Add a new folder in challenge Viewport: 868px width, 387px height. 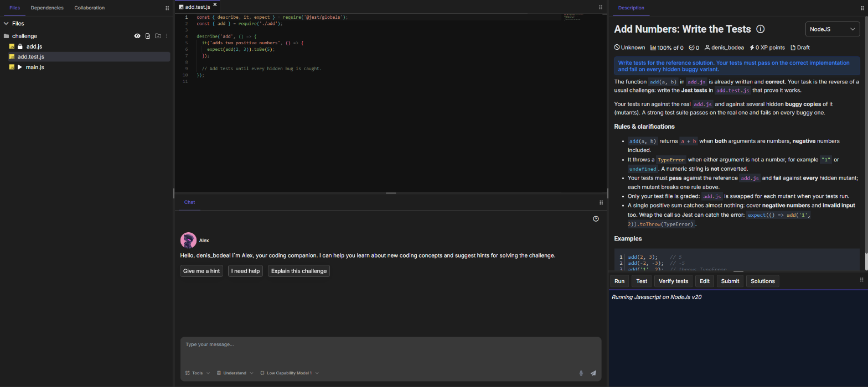point(158,36)
